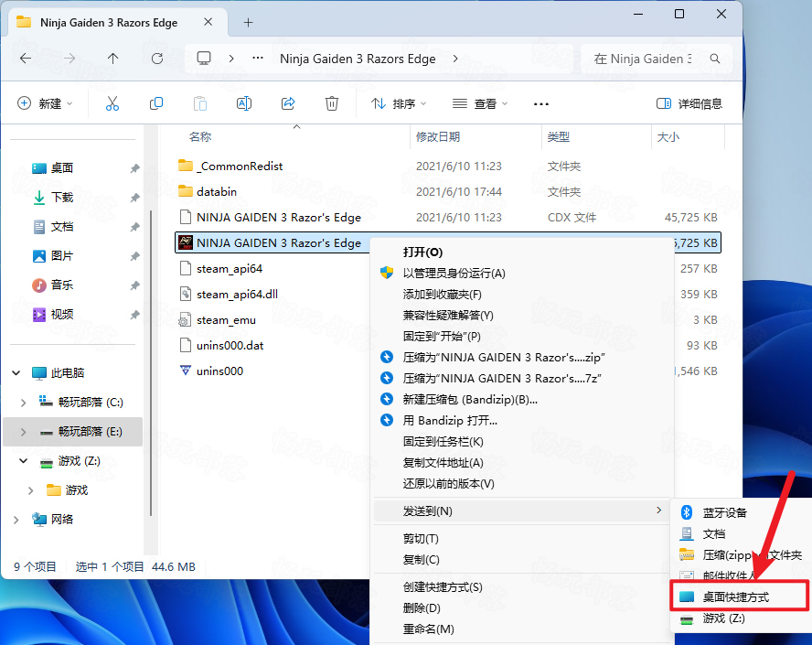Select Network (网络) in navigation pane
Image resolution: width=812 pixels, height=645 pixels.
coord(61,519)
